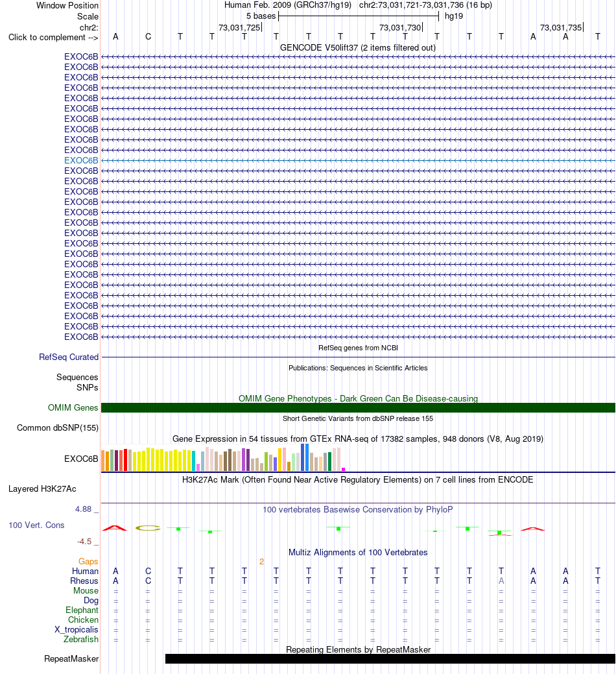Viewport: 616px width, 674px height.
Task: Click the "5 bases" scale label
Action: coord(261,16)
